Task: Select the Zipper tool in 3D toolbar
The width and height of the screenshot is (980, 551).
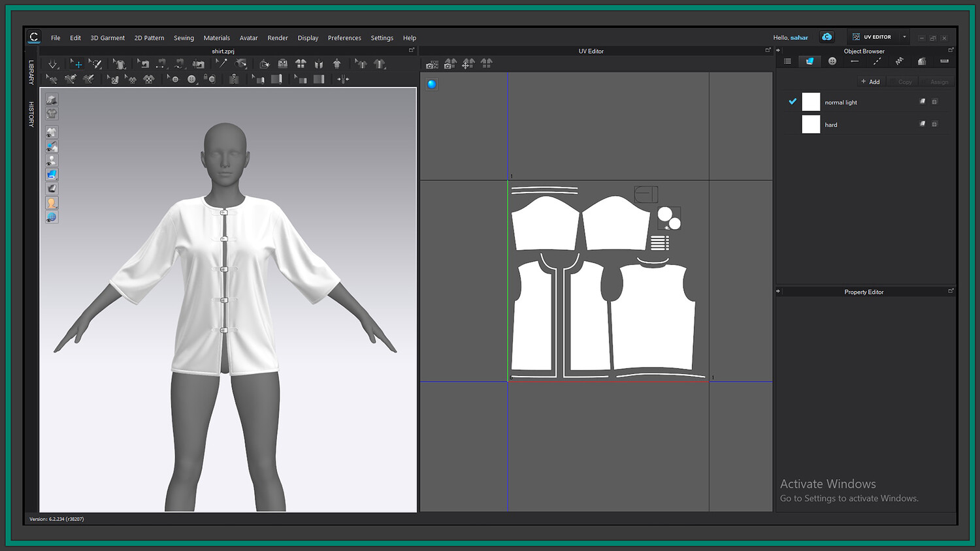Action: click(234, 79)
